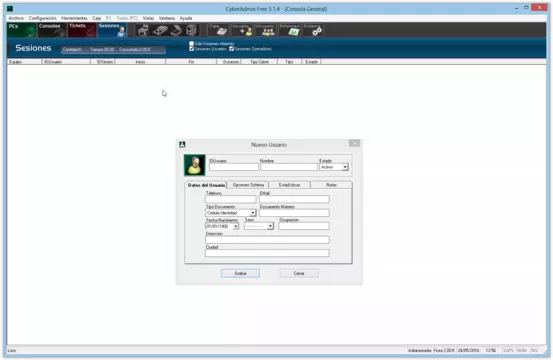
Task: Focus the EMail input field
Action: (x=294, y=200)
